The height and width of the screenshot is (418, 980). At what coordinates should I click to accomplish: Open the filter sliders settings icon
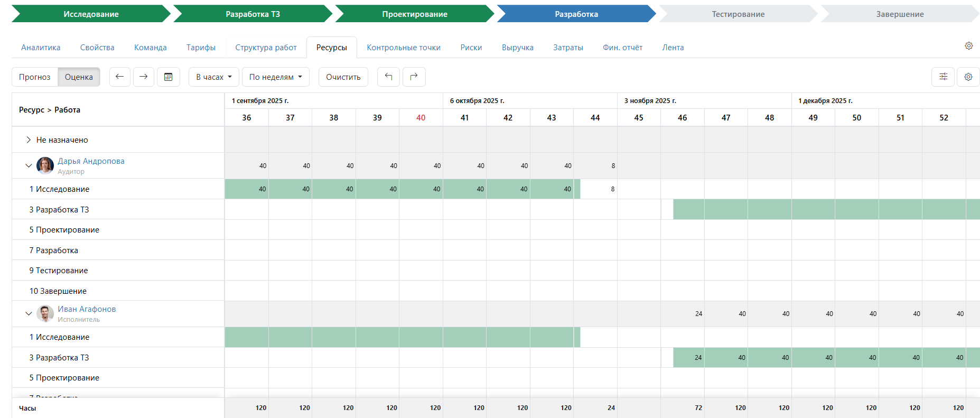click(943, 77)
